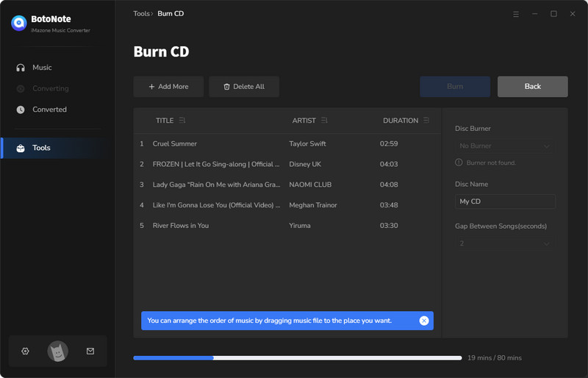Click the NAOMI CLUB artist cell

(x=310, y=185)
